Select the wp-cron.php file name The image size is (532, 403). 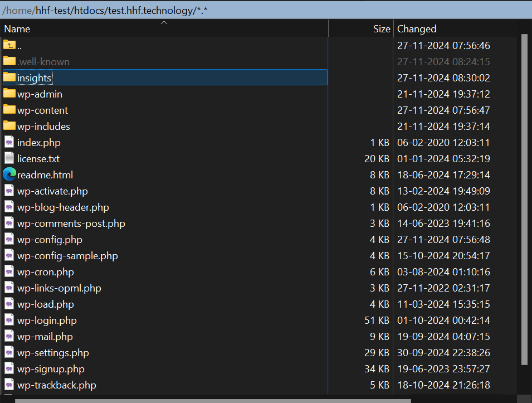45,272
